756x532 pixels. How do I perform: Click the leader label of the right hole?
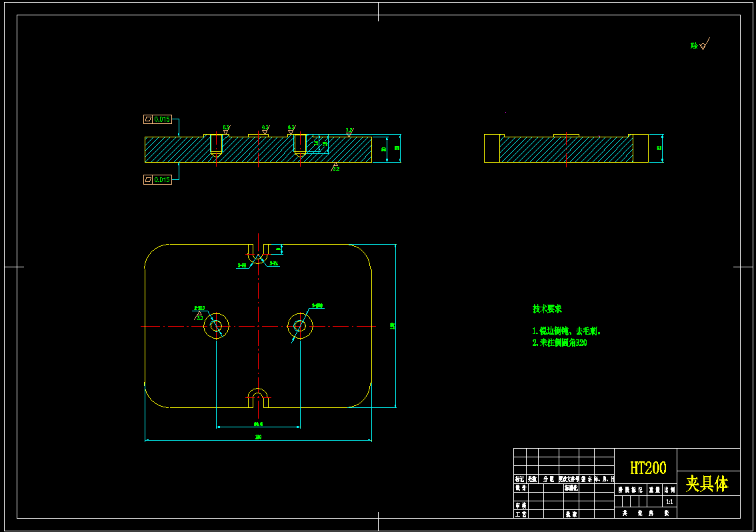pos(317,306)
